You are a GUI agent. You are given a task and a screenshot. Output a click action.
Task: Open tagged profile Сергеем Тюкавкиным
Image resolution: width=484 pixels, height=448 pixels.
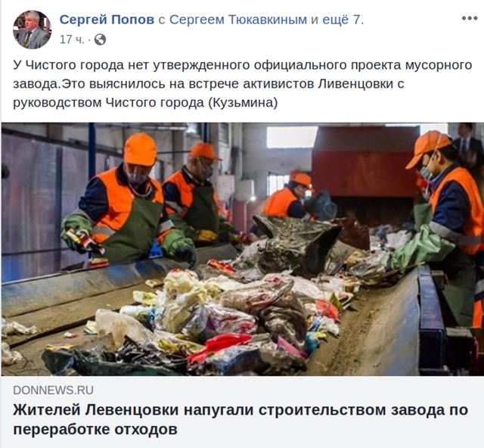238,20
